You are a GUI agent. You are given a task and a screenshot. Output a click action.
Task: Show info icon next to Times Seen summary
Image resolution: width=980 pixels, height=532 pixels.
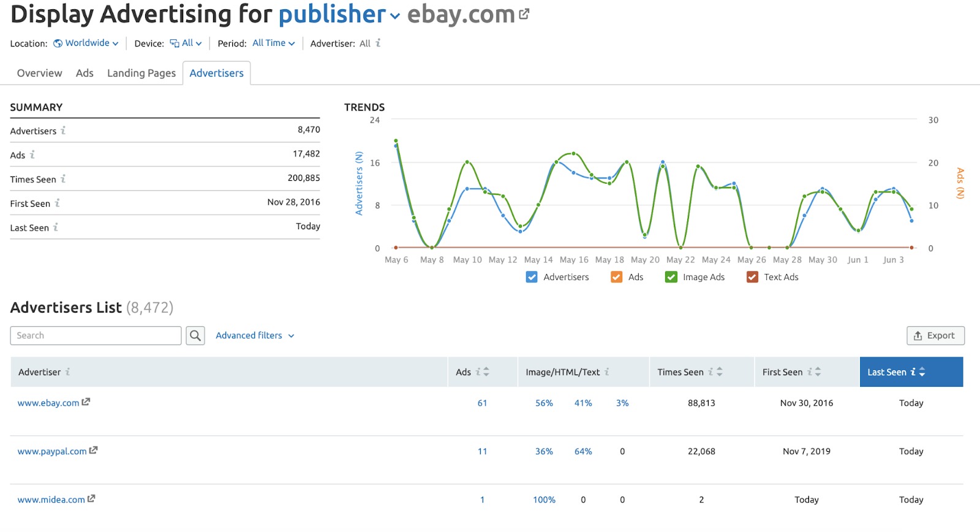(x=63, y=179)
